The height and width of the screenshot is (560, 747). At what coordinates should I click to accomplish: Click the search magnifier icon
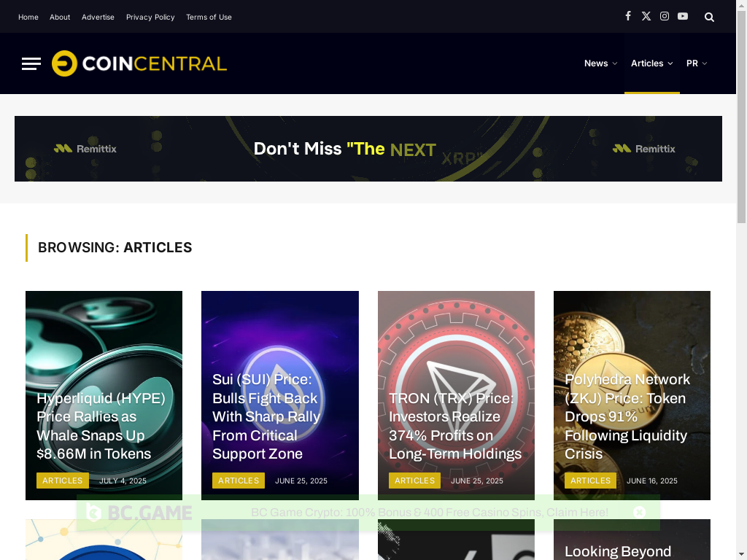click(709, 17)
